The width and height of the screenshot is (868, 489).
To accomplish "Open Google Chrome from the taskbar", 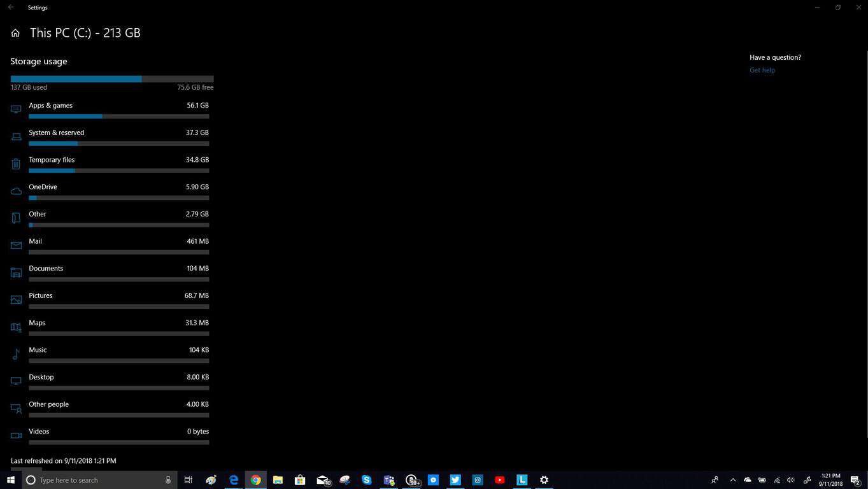I will click(x=255, y=480).
